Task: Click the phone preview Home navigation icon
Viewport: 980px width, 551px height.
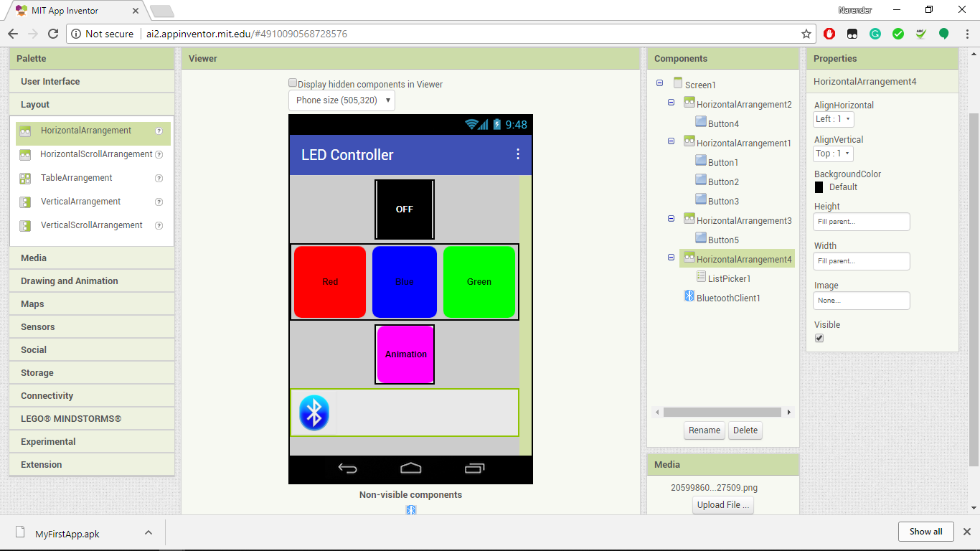Action: tap(410, 469)
